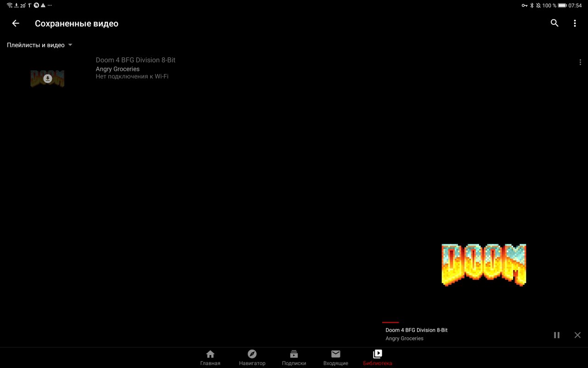588x368 pixels.
Task: Select Angry Groceries channel name in list
Action: click(118, 69)
